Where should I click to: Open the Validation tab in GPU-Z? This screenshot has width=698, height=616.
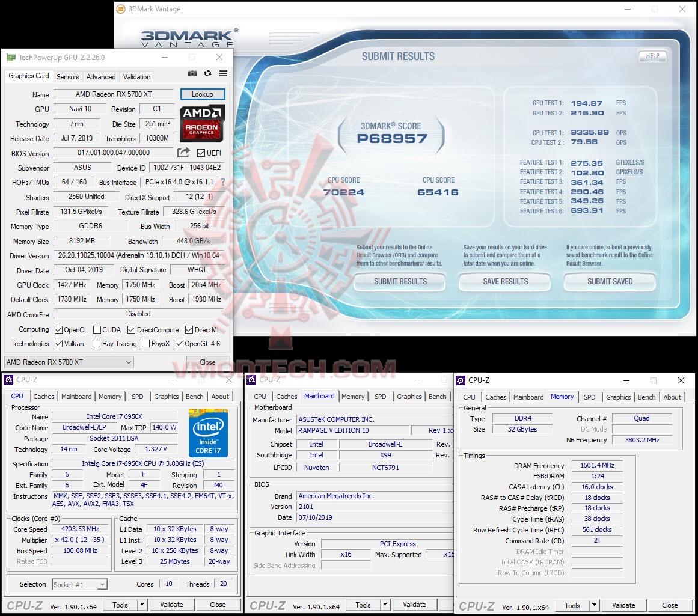click(x=136, y=76)
